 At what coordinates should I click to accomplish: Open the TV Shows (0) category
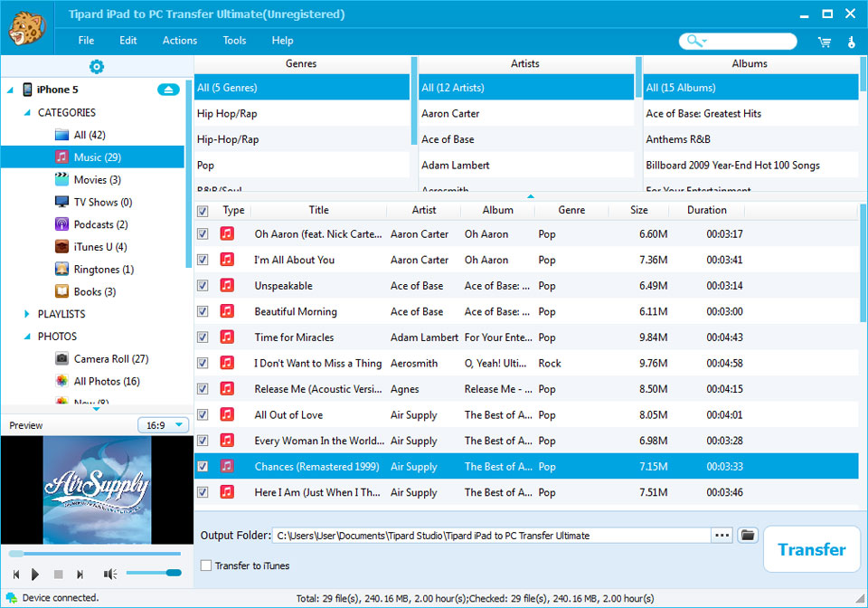point(93,202)
